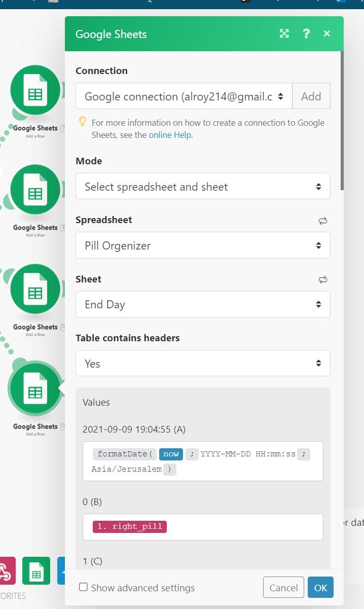The height and width of the screenshot is (609, 364).
Task: Toggle Show advanced settings checkbox
Action: coord(83,587)
